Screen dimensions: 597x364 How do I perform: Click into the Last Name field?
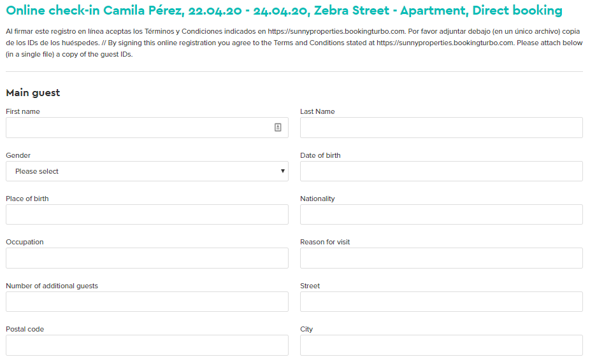pyautogui.click(x=442, y=127)
